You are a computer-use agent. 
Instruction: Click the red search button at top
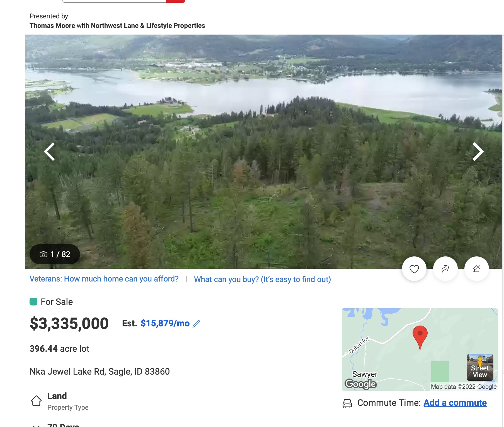click(x=175, y=1)
